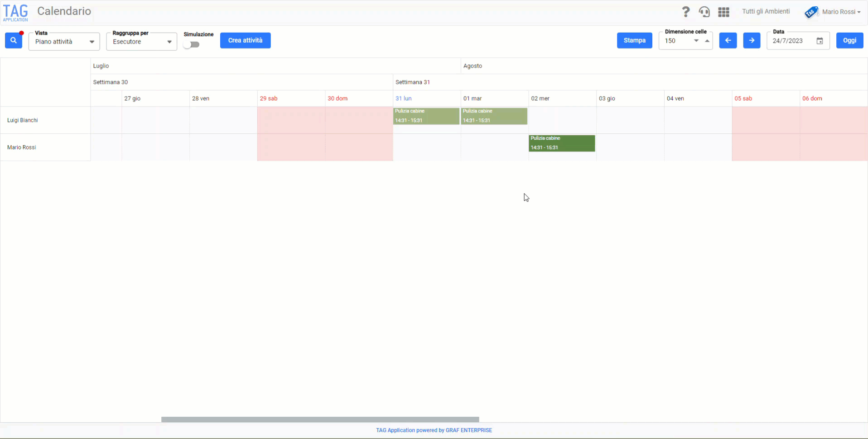Select Mario Rossi's Pulizia cabine activity block
Image resolution: width=868 pixels, height=439 pixels.
[562, 143]
